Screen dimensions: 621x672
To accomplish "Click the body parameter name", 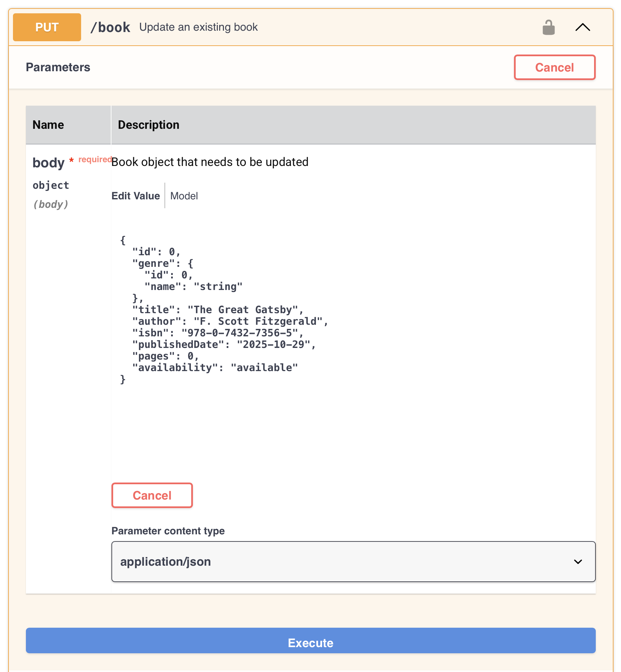I will 48,163.
